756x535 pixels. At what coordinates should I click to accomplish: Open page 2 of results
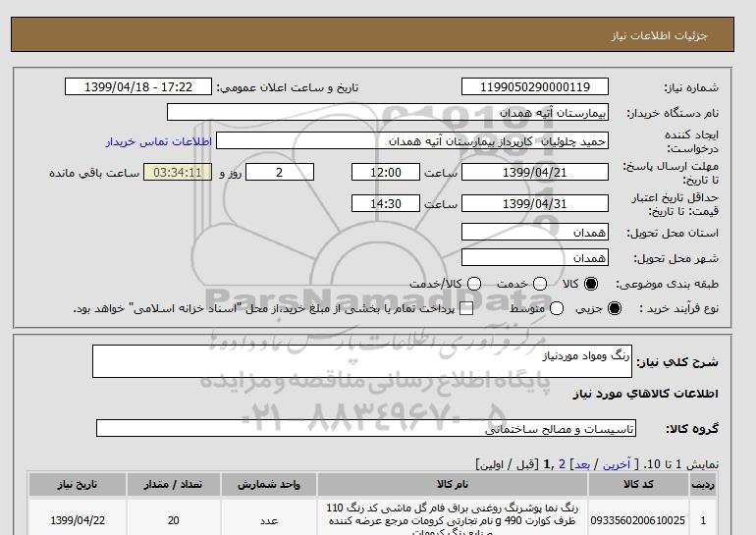click(562, 464)
